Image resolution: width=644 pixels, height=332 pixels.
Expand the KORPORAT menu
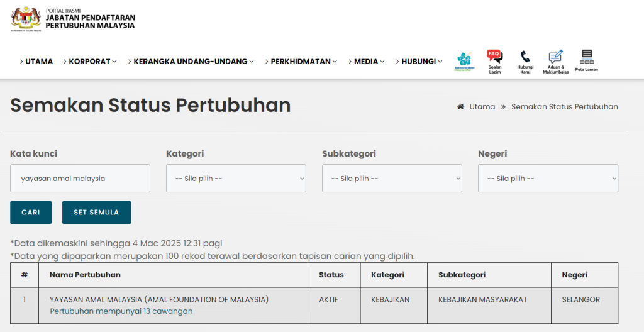point(91,62)
